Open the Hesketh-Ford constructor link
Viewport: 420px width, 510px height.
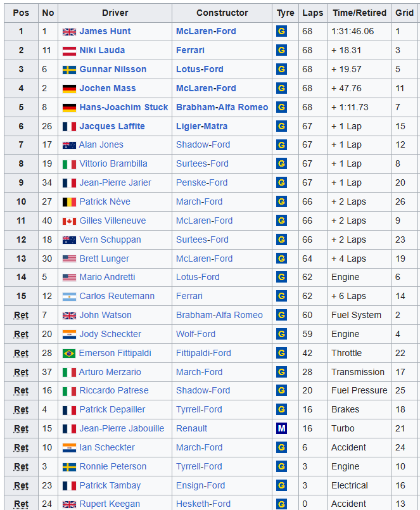point(203,504)
